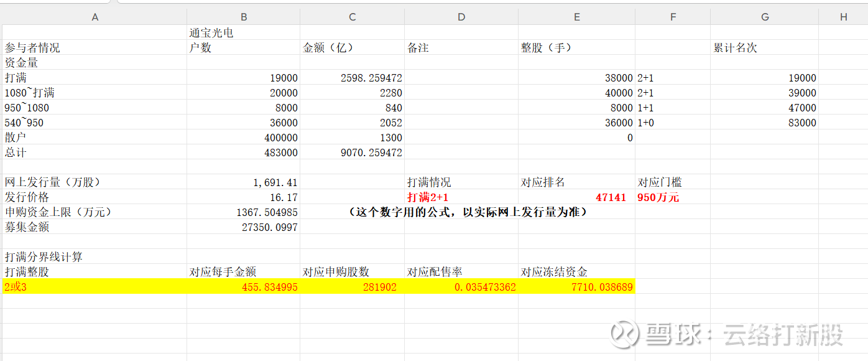
Task: Click the 对应配售率 header cell
Action: (x=461, y=271)
